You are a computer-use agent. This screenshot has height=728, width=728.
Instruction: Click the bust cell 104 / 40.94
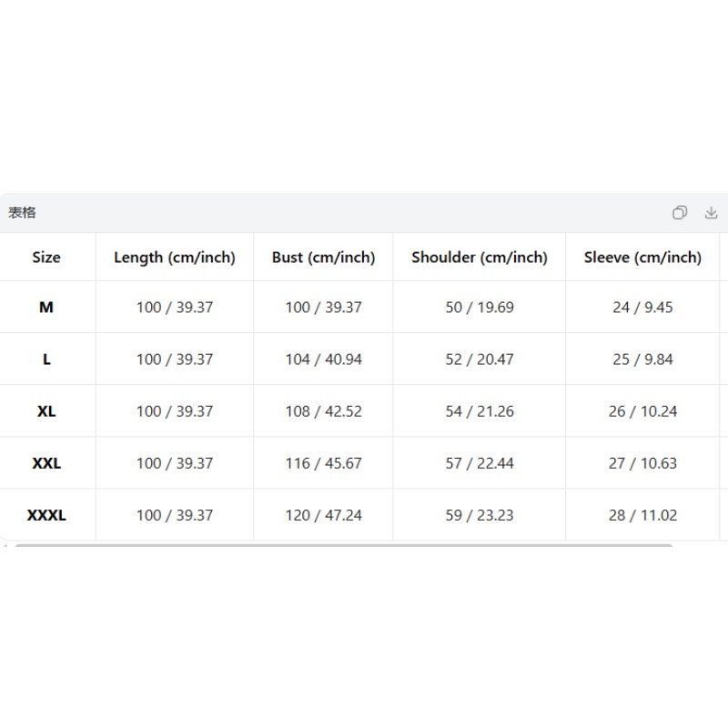[324, 359]
